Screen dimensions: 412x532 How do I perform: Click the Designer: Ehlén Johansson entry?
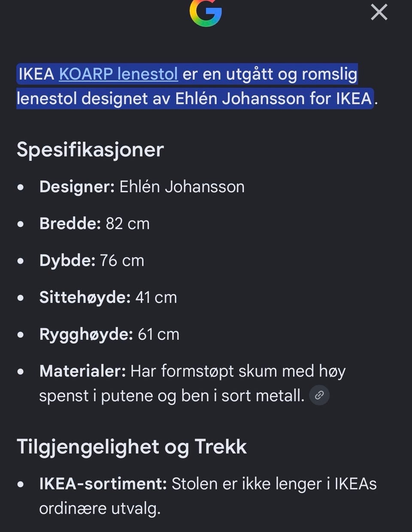tap(142, 187)
